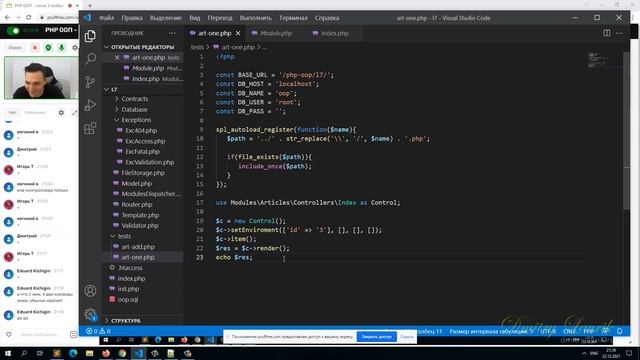Click the Windows Start button
Image resolution: width=640 pixels, height=360 pixels.
pyautogui.click(x=7, y=353)
